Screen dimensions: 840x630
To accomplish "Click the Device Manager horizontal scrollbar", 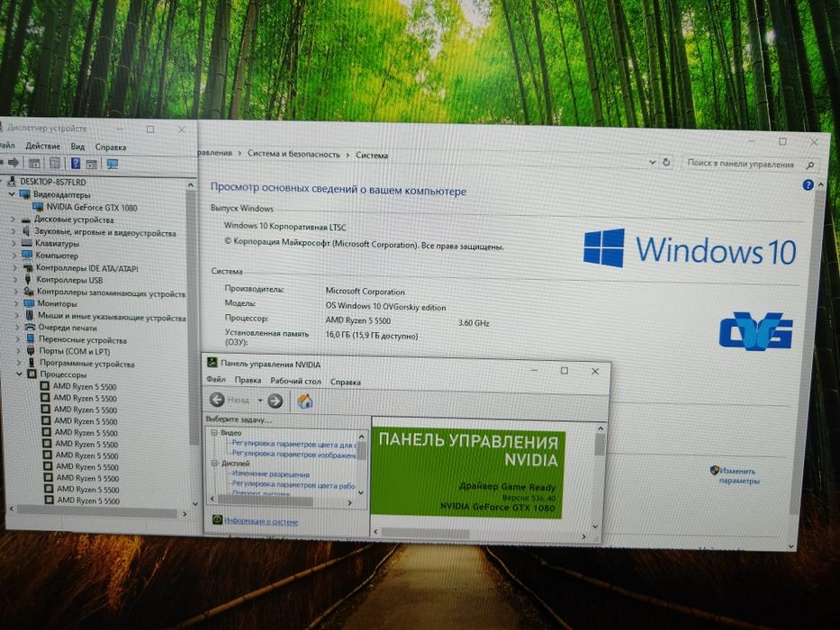I will [x=98, y=513].
